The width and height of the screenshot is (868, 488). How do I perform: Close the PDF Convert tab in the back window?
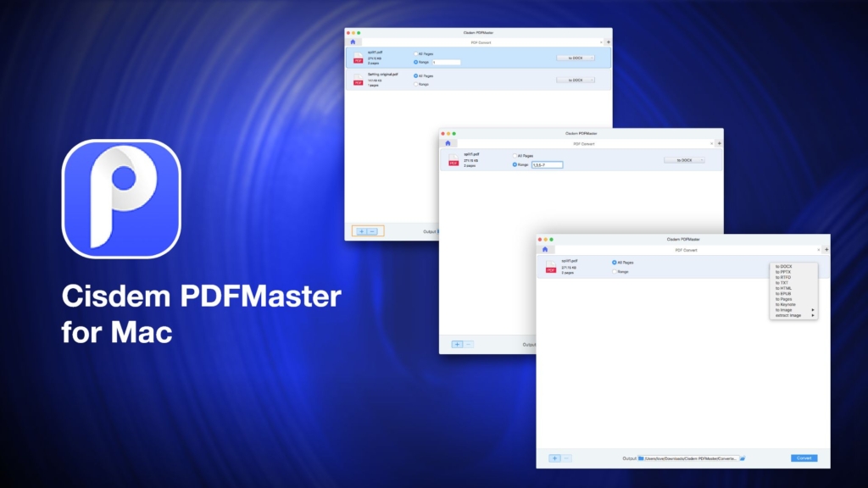(x=601, y=42)
